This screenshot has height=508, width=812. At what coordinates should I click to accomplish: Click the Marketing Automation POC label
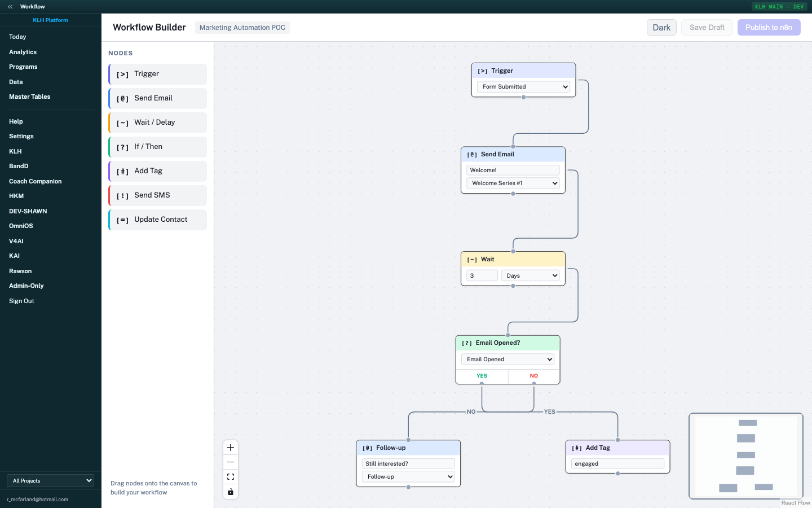pos(242,28)
